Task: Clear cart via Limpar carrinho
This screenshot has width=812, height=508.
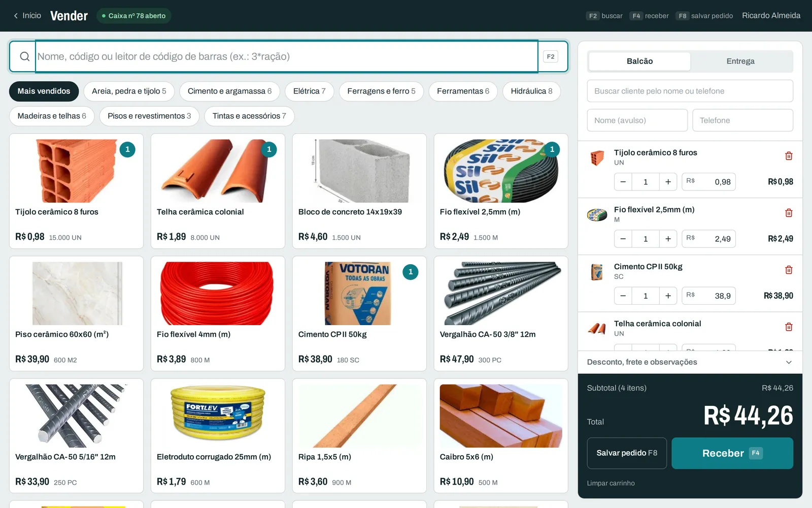Action: click(611, 483)
